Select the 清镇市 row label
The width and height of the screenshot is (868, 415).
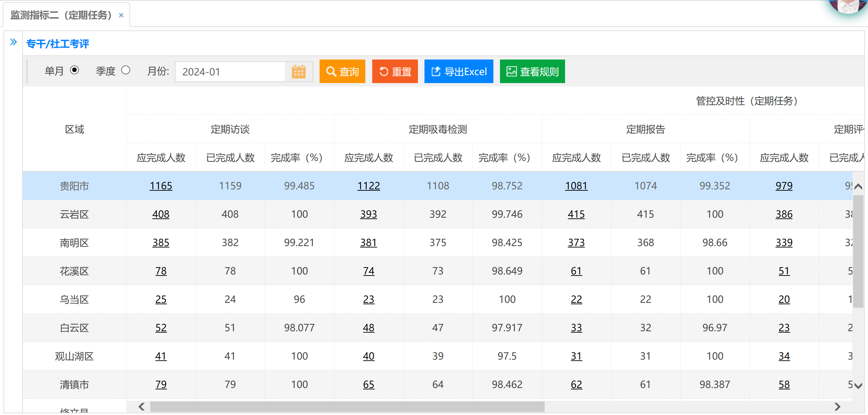(74, 385)
